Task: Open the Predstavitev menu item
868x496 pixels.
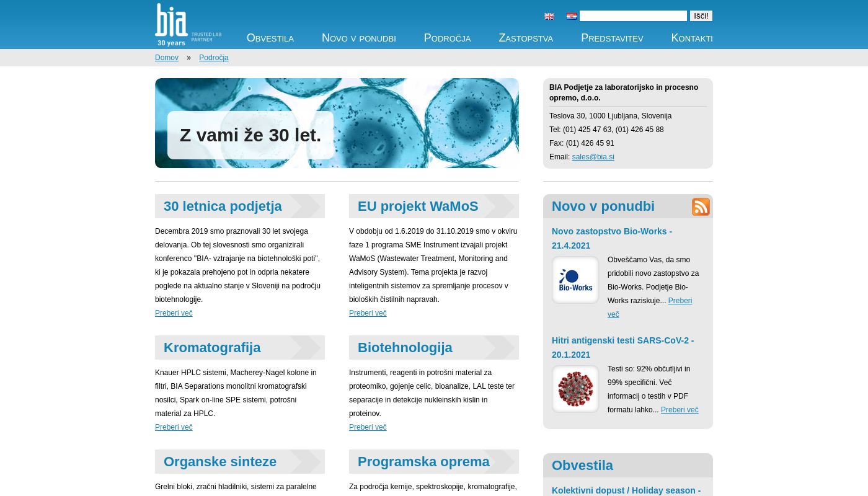Action: [612, 38]
